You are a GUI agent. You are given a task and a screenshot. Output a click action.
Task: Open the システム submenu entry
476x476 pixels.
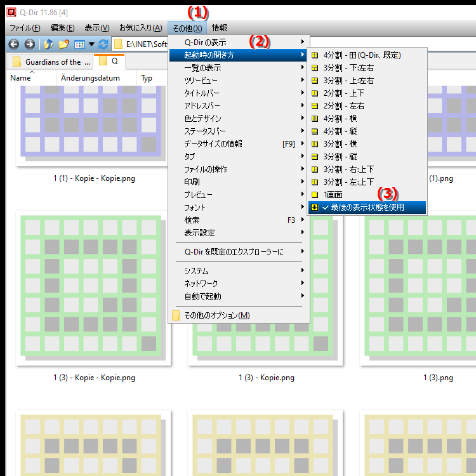pyautogui.click(x=239, y=270)
